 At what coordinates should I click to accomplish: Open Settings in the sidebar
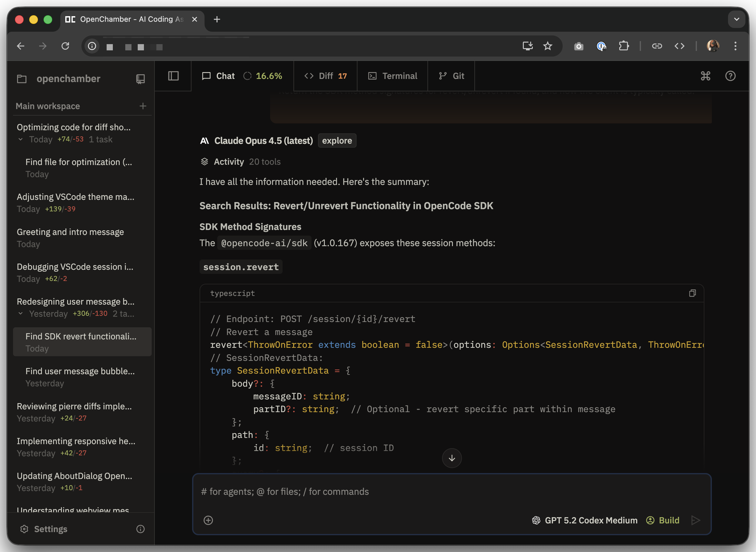44,529
